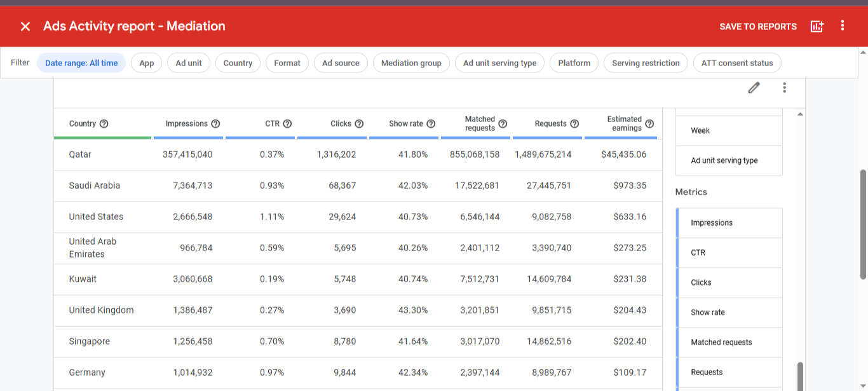Open the header three-dot overflow menu

[843, 26]
